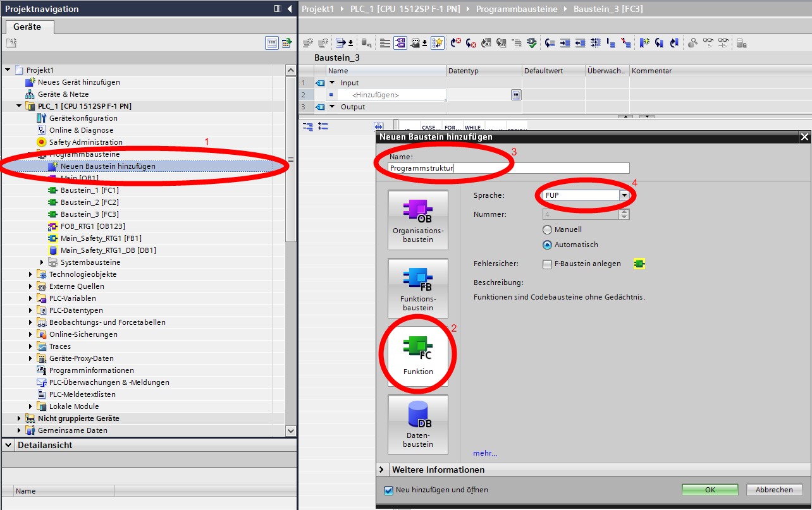
Task: Switch to the Geräte tab
Action: pyautogui.click(x=27, y=27)
